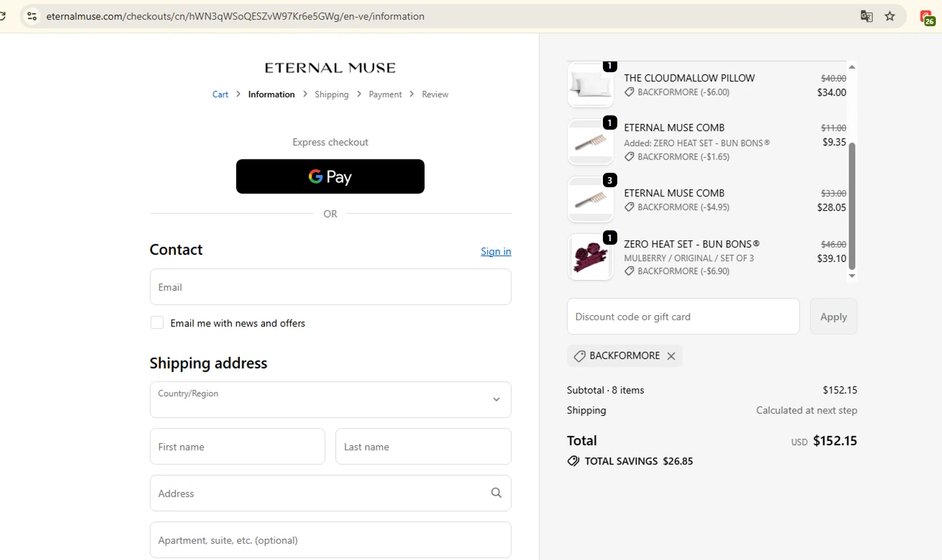Click the Calculated at next step text
The height and width of the screenshot is (560, 942).
(806, 410)
